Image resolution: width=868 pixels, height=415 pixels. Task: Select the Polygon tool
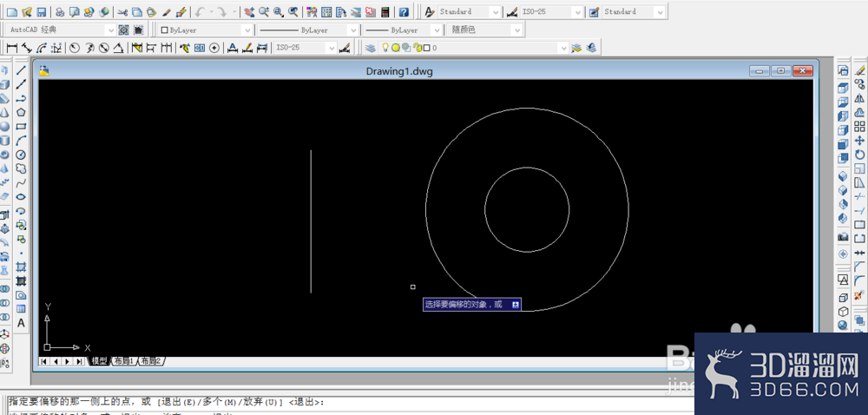point(21,112)
